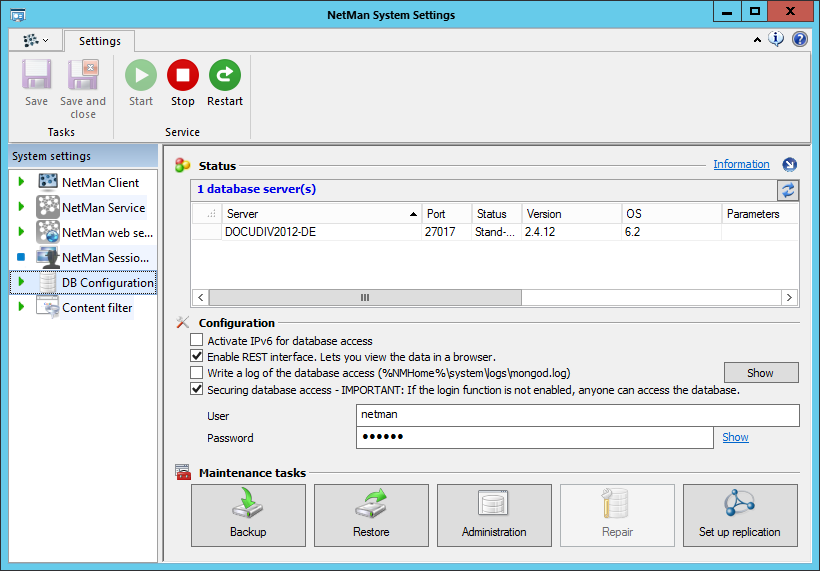Click version value 2.4.12
The width and height of the screenshot is (820, 571).
tap(540, 232)
